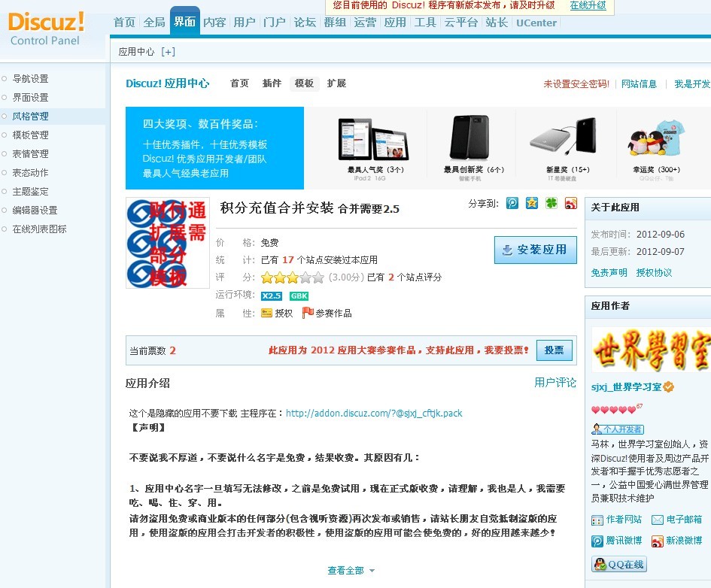Open the UCenter top navigation tab
This screenshot has height=588, width=711.
tap(536, 23)
